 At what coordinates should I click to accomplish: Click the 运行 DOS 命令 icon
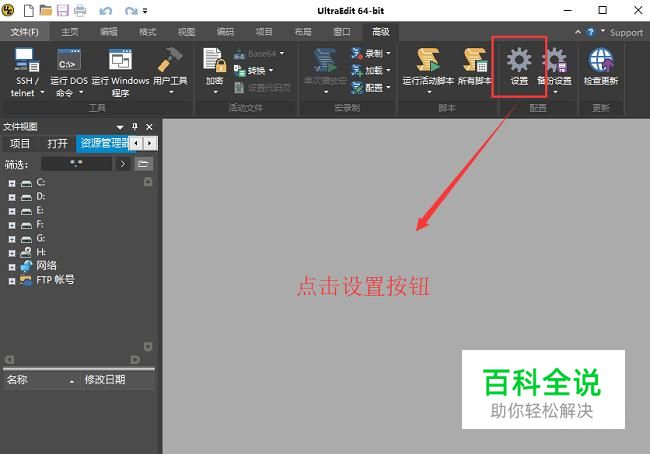tap(69, 59)
